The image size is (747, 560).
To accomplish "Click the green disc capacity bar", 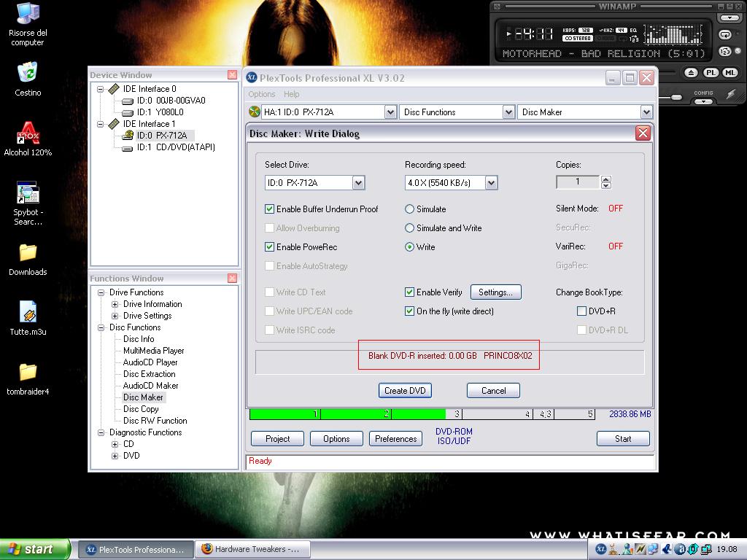I will point(347,414).
